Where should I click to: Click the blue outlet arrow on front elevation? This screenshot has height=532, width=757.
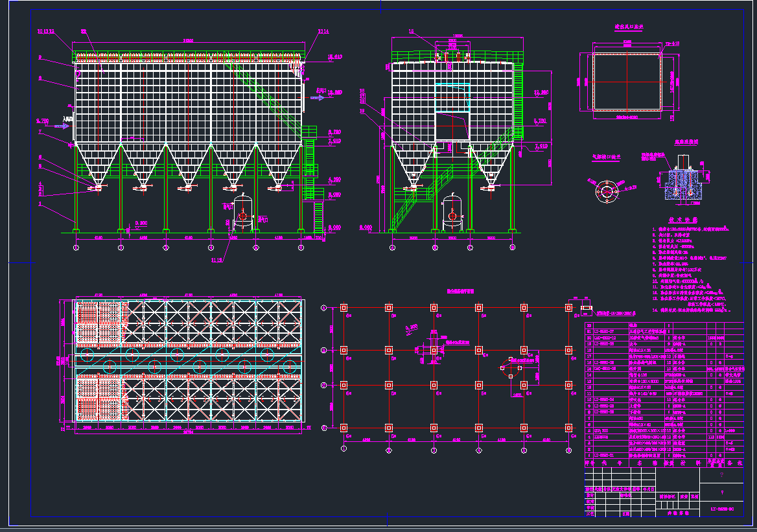point(317,98)
